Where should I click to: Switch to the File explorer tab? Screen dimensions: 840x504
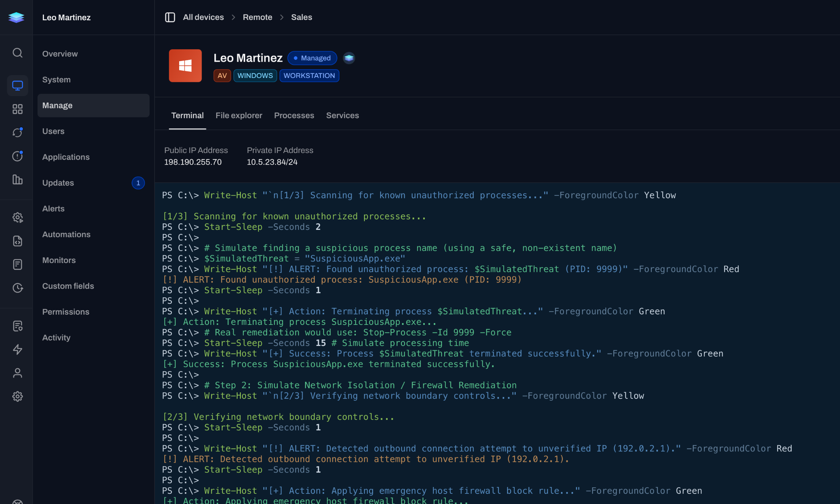239,115
